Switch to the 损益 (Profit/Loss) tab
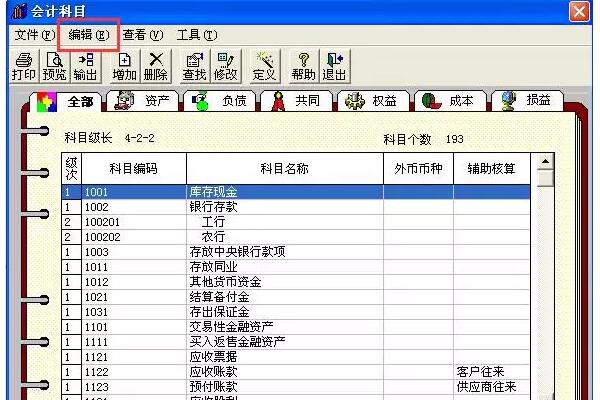This screenshot has height=400, width=600. coord(526,100)
